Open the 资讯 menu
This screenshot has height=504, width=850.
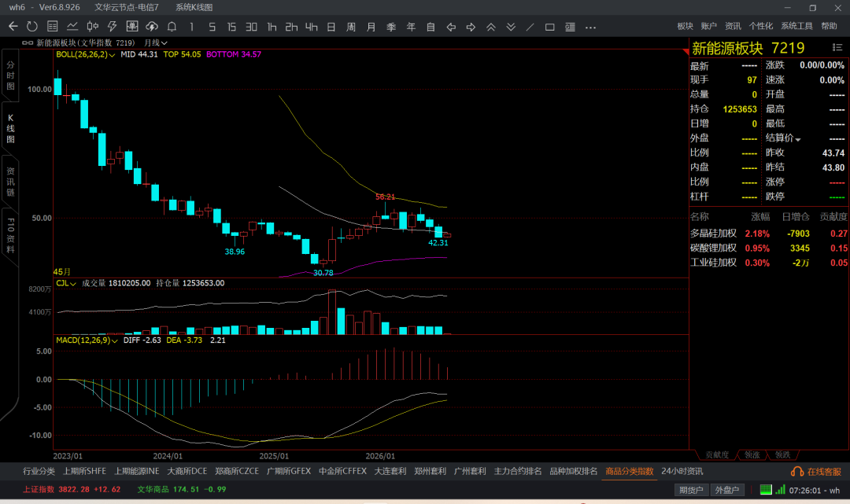[733, 26]
